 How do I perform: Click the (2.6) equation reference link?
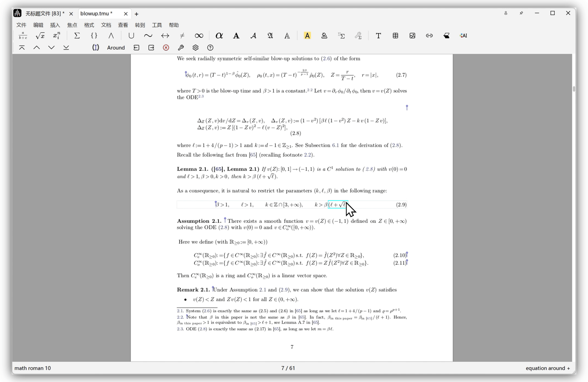pos(326,59)
